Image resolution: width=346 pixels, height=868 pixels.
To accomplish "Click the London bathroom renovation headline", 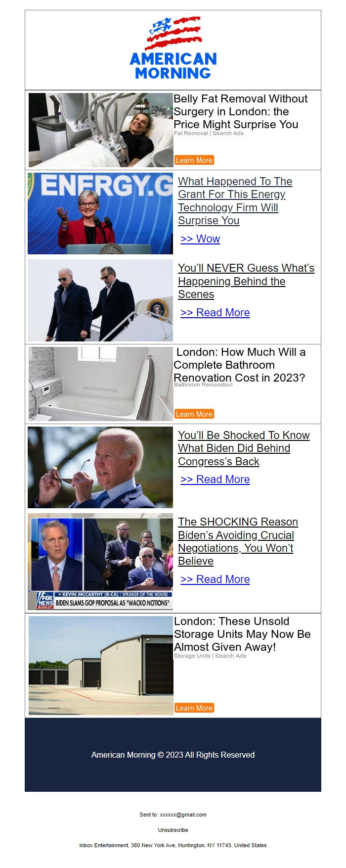I will click(x=240, y=365).
